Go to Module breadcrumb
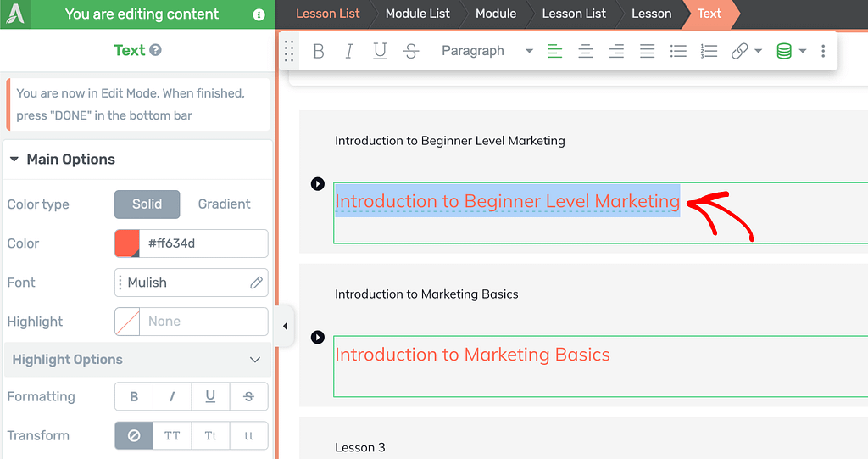Viewport: 868px width, 459px height. pyautogui.click(x=496, y=14)
